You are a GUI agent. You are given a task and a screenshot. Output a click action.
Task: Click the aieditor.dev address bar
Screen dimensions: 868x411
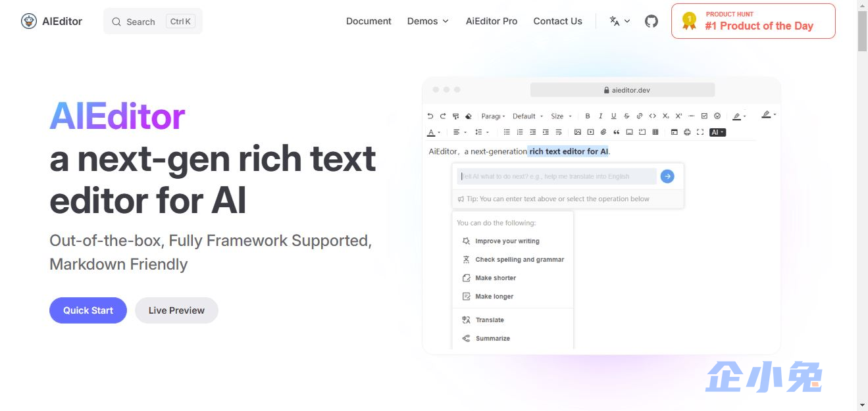point(623,90)
